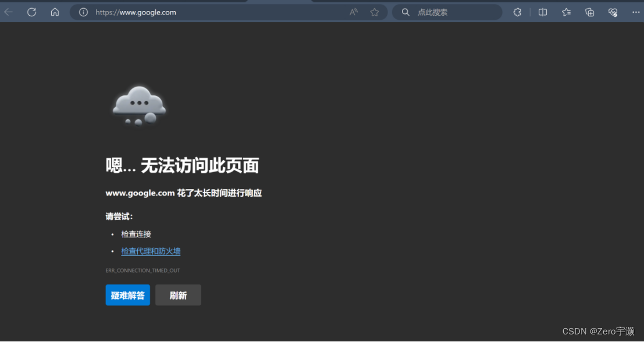Click the www.google.com 花了太长时间进行响应 message
Screen dimensions: 644x342
[184, 193]
